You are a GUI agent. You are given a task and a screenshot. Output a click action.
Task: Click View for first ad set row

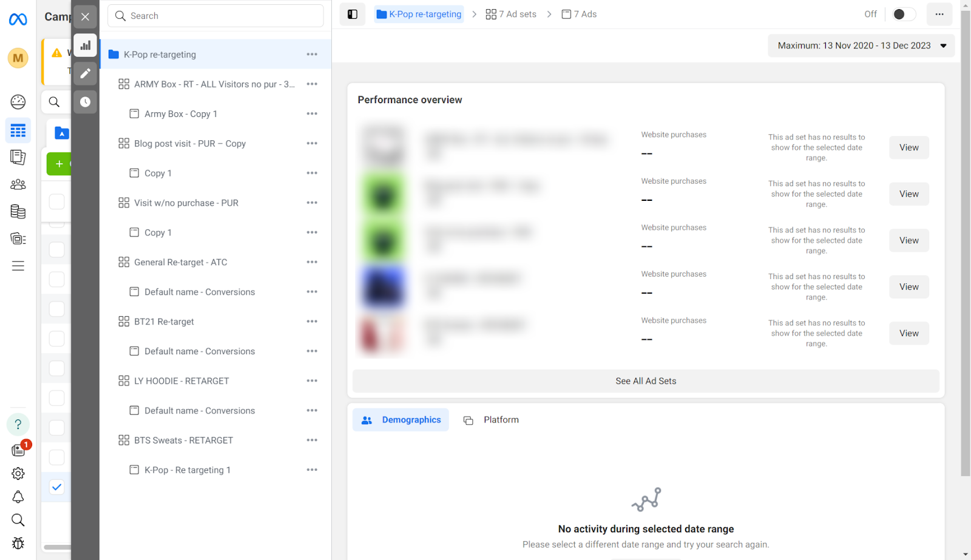click(908, 147)
